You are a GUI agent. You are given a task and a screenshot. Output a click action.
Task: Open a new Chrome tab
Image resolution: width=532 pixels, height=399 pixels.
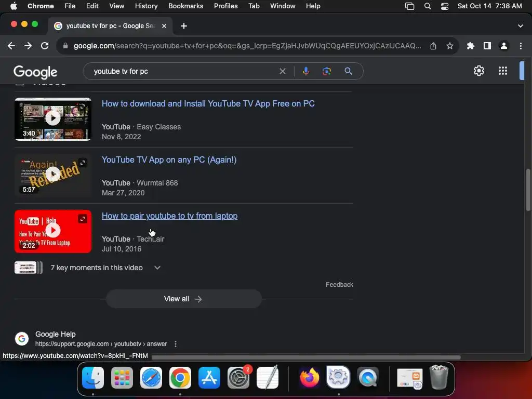pos(183,26)
